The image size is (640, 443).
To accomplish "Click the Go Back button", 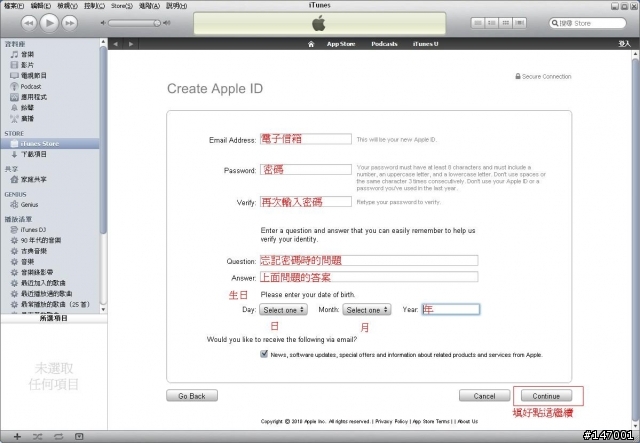I will tap(192, 396).
